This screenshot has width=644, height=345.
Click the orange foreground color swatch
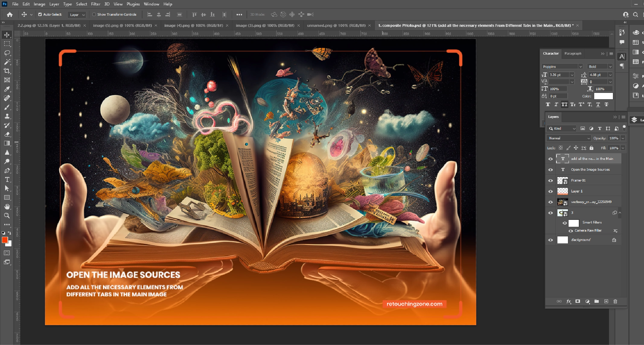pyautogui.click(x=5, y=240)
